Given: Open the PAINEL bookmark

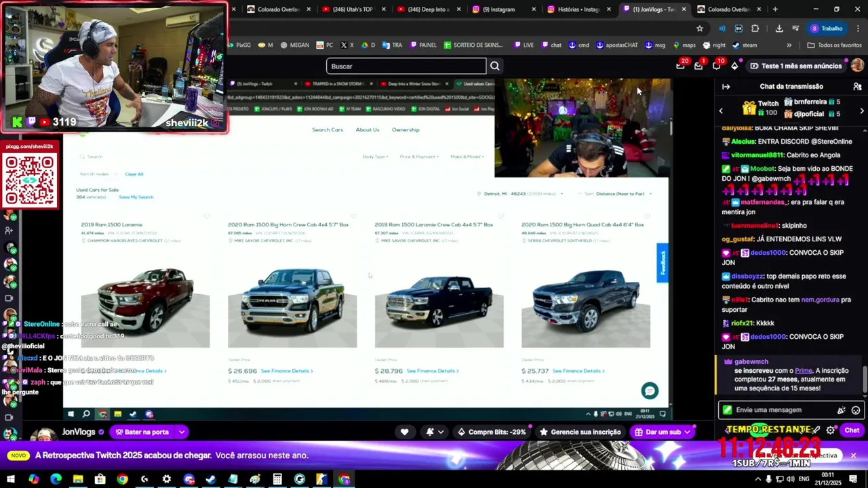Looking at the screenshot, I should point(422,45).
